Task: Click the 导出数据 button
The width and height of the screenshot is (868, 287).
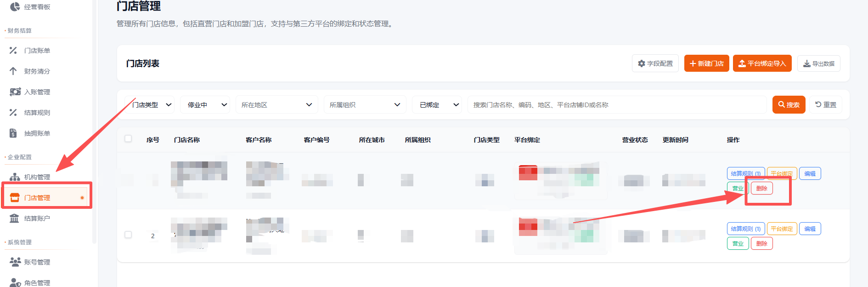Action: (x=819, y=63)
